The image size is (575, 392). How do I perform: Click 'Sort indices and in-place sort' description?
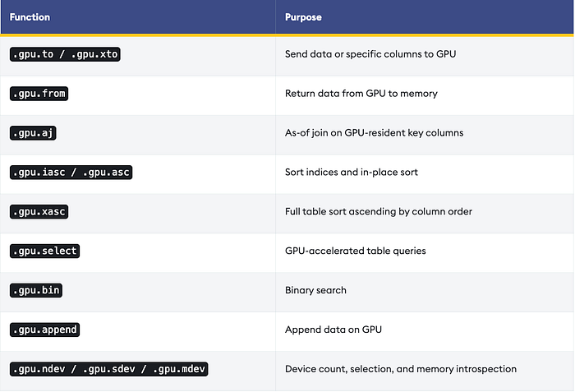tap(352, 172)
